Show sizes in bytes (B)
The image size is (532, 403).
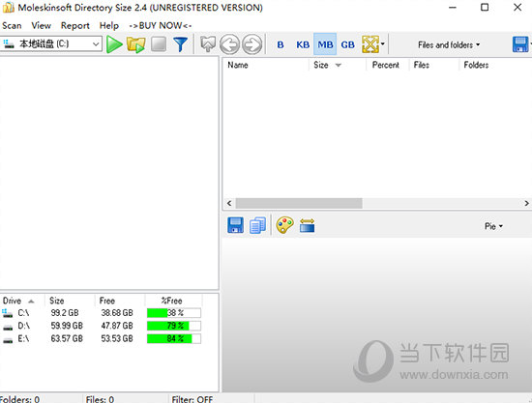281,44
